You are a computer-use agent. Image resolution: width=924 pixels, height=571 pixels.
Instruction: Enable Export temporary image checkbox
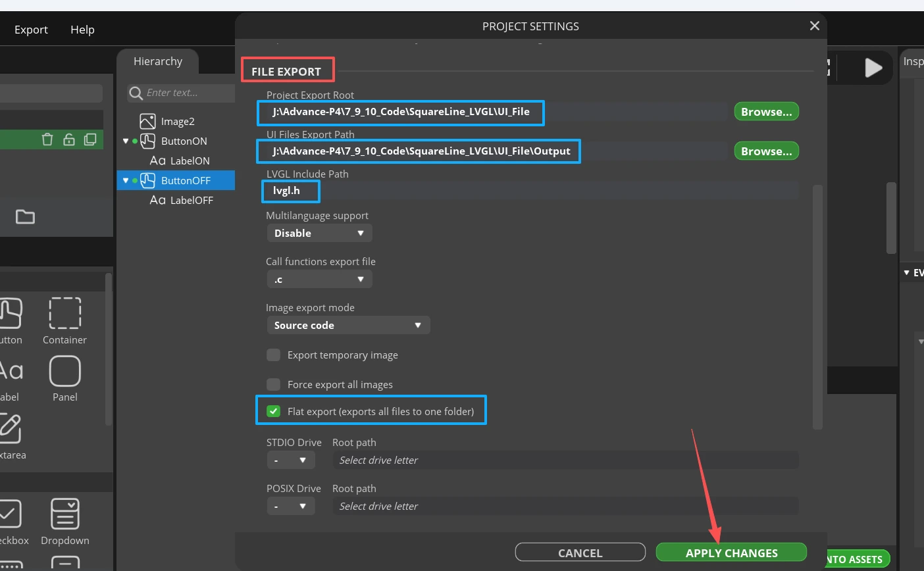(x=273, y=355)
